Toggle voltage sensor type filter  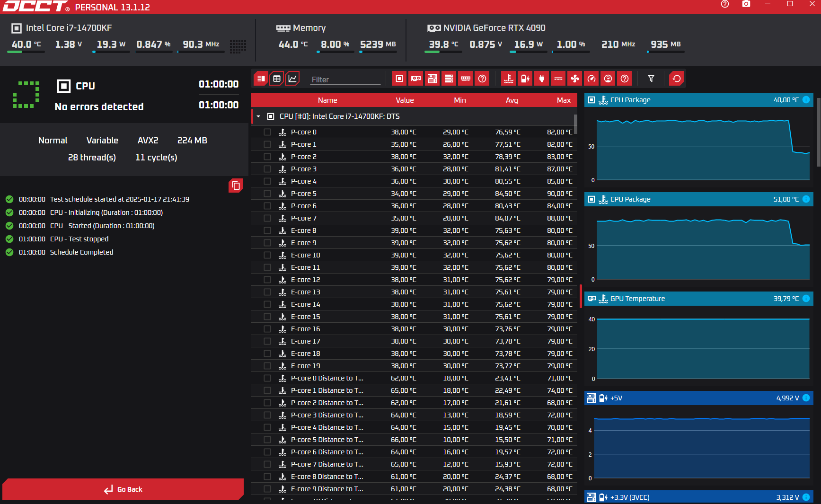point(525,79)
